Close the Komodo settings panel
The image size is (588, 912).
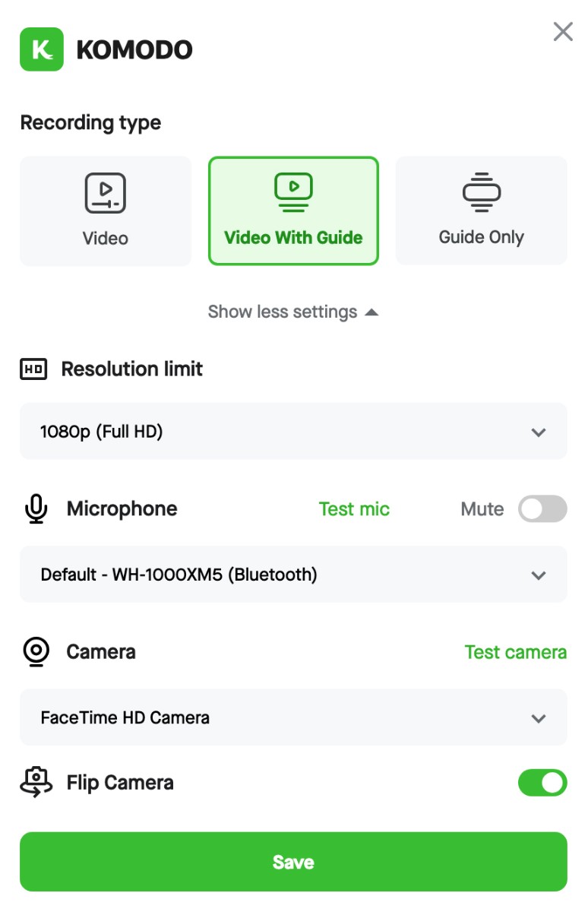coord(563,32)
